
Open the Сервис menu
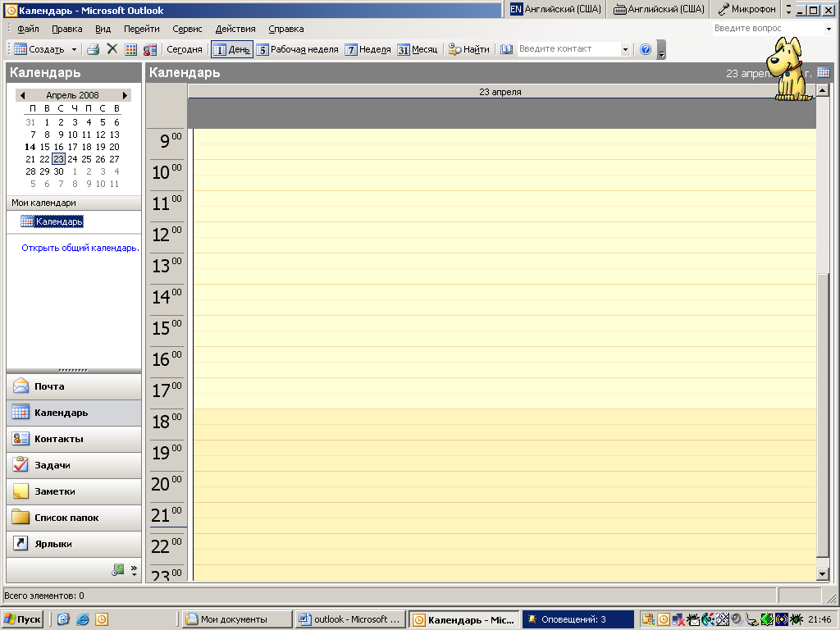pyautogui.click(x=187, y=29)
